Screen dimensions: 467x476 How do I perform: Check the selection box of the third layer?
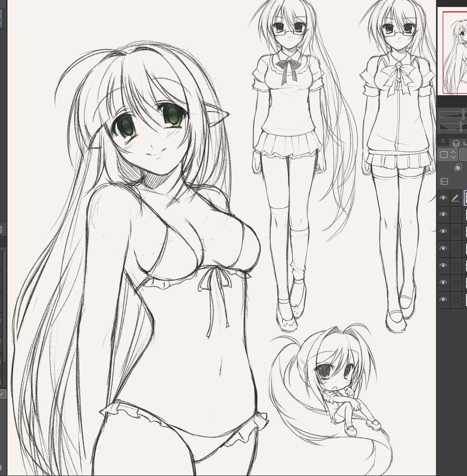coord(456,232)
